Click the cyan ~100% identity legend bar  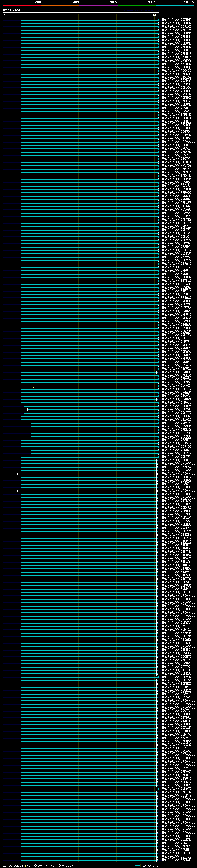tap(175, 6)
